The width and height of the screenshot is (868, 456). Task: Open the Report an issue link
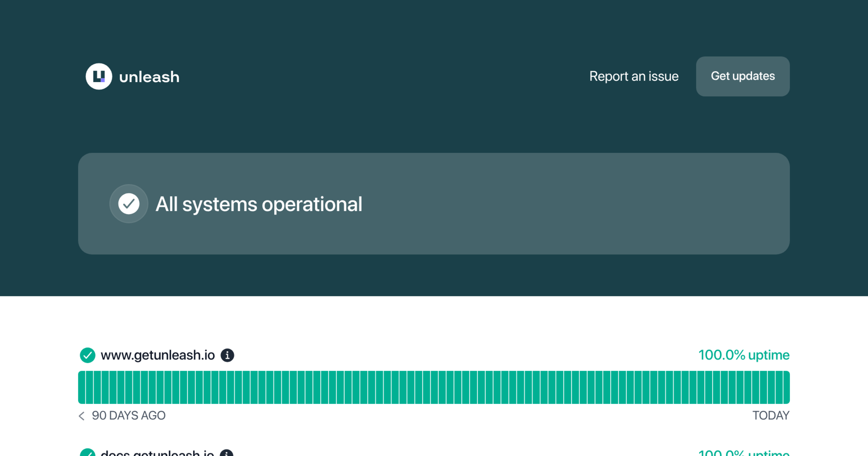coord(634,76)
